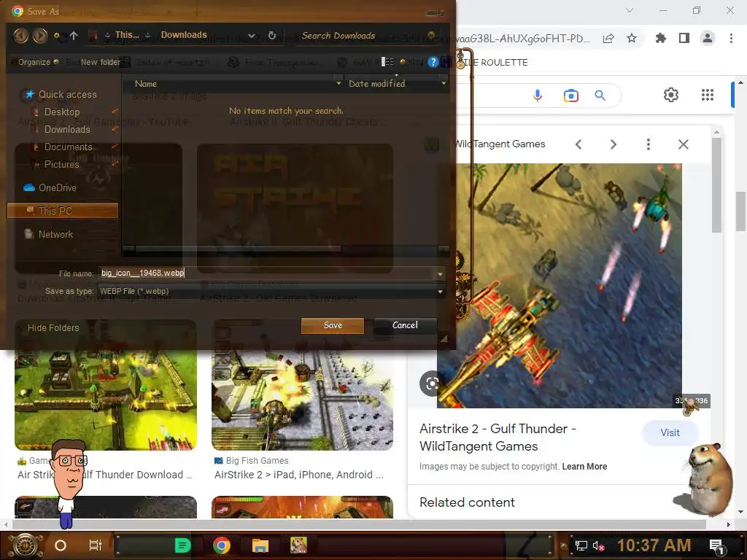
Task: Bookmark this tab with star icon
Action: click(x=632, y=39)
